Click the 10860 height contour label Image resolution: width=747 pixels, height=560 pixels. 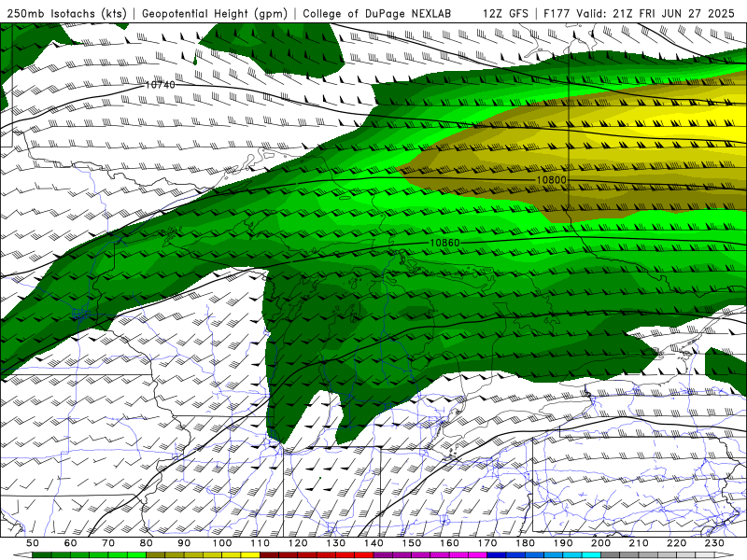[x=445, y=243]
